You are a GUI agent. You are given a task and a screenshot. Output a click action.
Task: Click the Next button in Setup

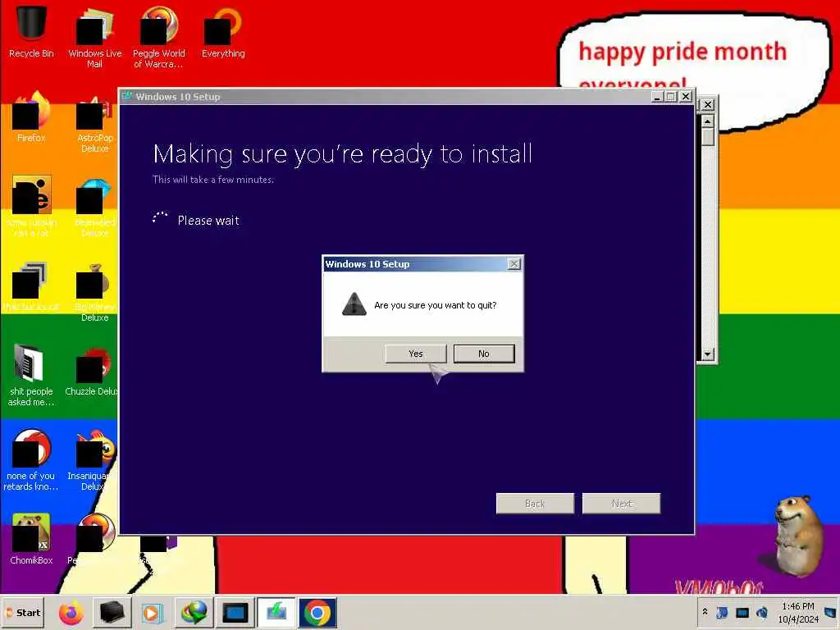tap(622, 504)
